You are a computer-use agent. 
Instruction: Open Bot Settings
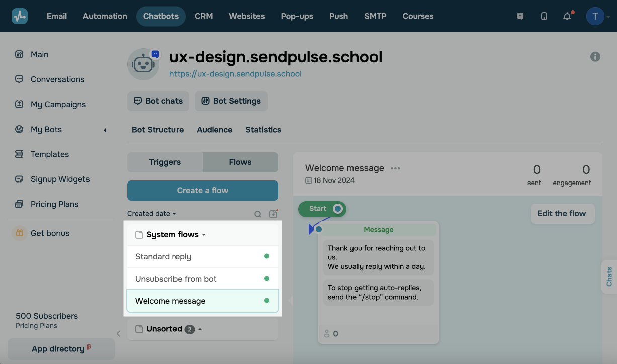231,101
